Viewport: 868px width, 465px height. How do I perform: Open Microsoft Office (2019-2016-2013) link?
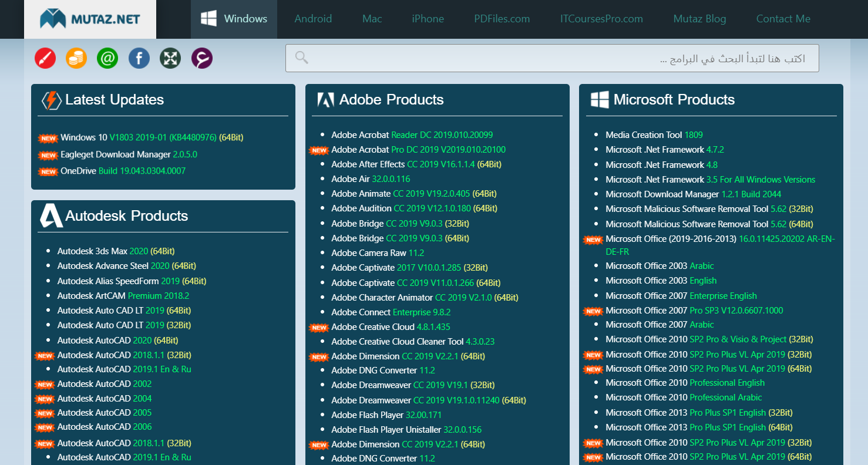[x=720, y=245]
